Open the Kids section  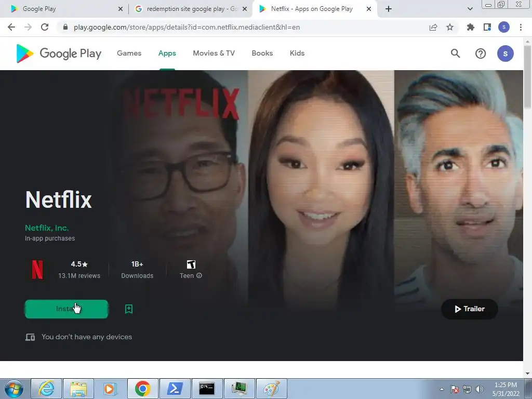(x=297, y=54)
